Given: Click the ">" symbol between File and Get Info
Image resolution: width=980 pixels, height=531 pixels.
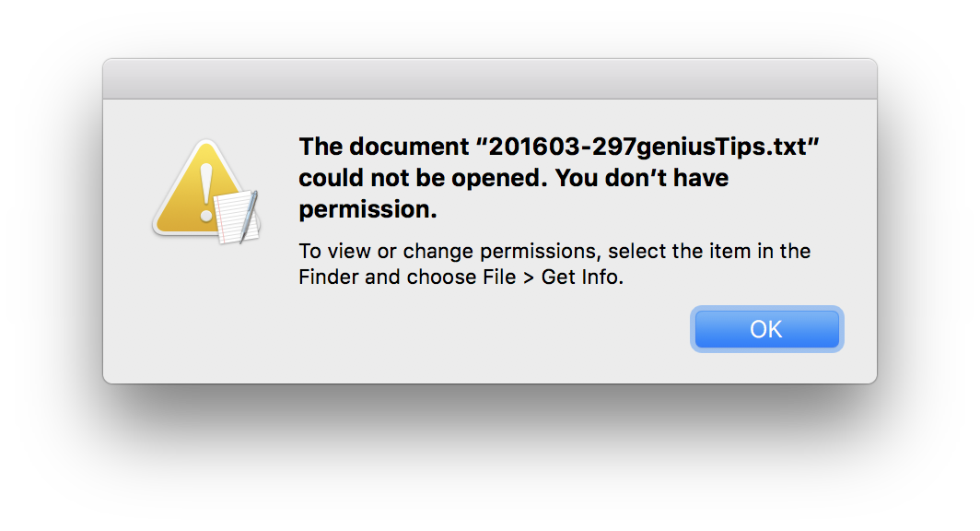Looking at the screenshot, I should tap(528, 277).
